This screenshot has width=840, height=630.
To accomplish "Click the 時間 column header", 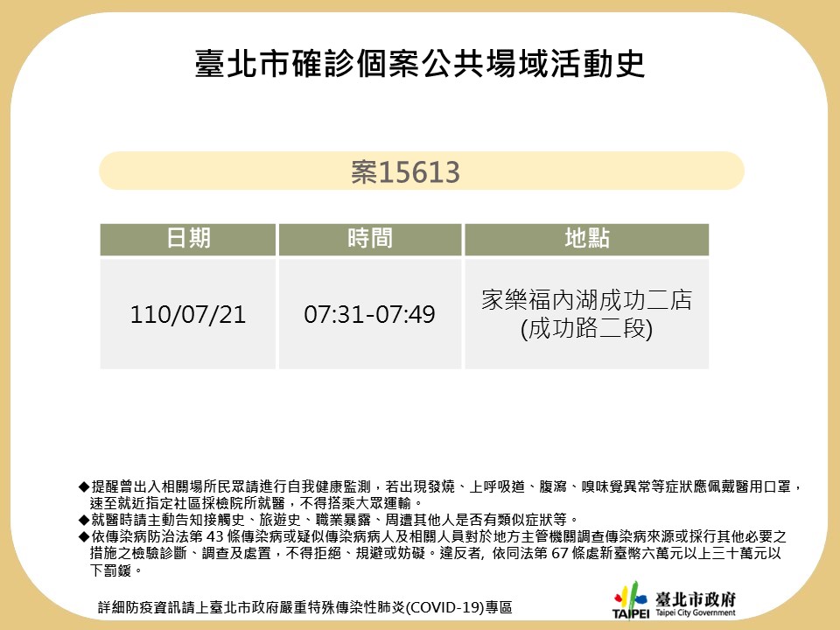I will (369, 239).
